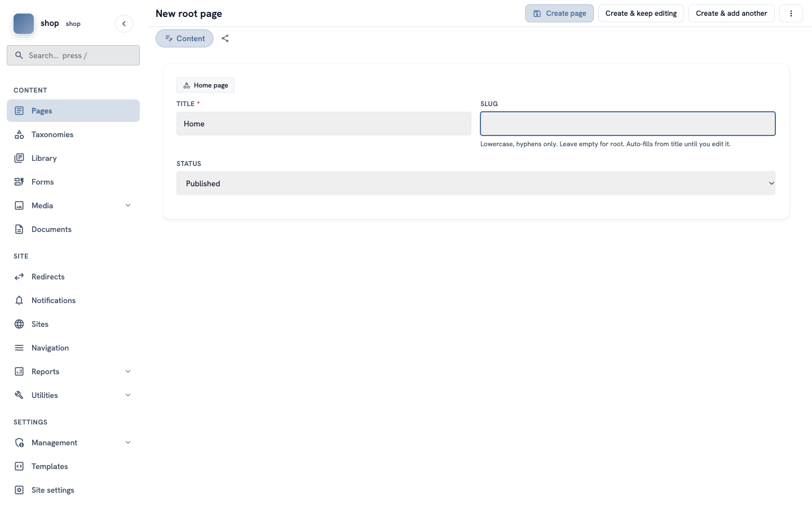
Task: Focus the sidebar Search box
Action: (73, 55)
